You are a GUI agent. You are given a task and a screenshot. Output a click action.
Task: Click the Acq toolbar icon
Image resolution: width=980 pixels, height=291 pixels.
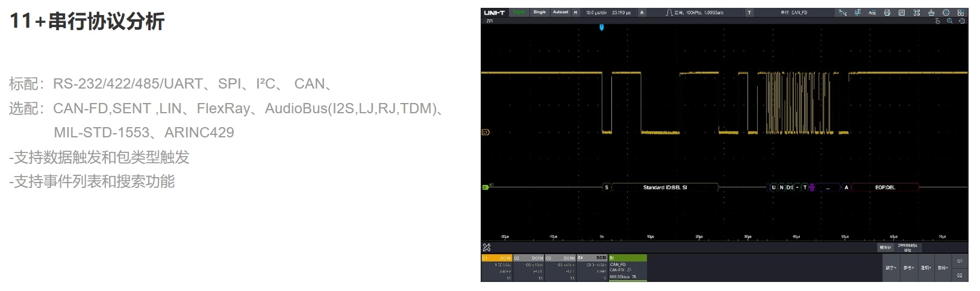[x=872, y=12]
